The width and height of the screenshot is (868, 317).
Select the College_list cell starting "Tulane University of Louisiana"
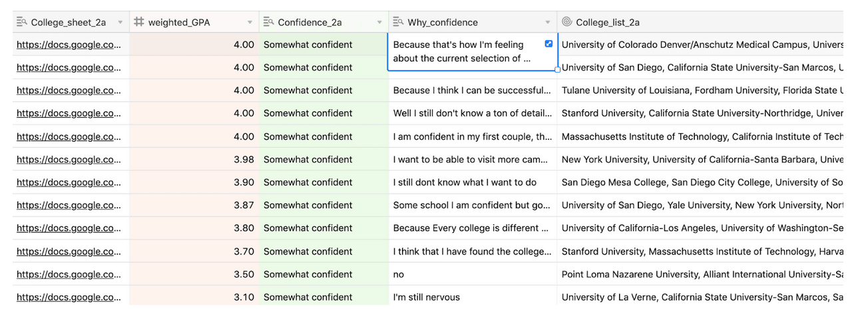click(701, 91)
